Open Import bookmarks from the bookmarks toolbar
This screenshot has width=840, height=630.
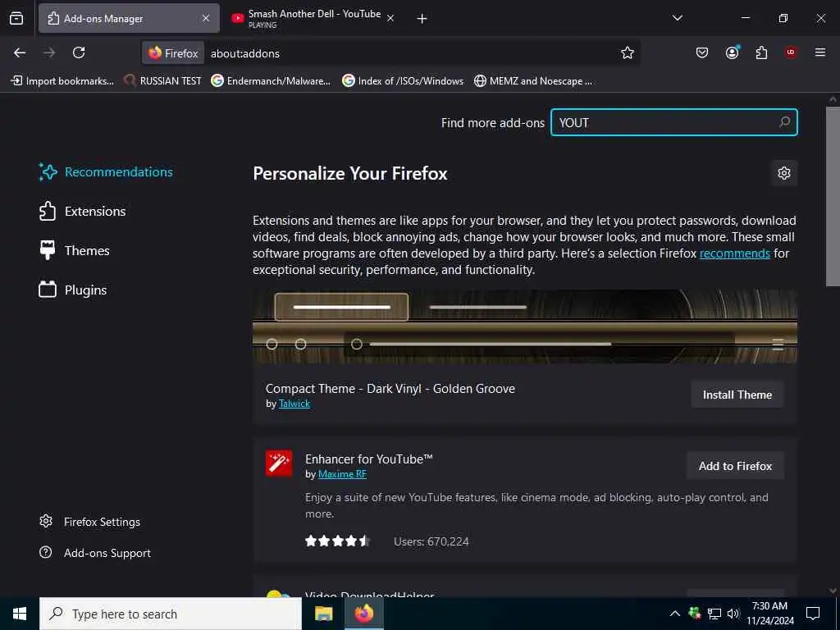[x=62, y=81]
